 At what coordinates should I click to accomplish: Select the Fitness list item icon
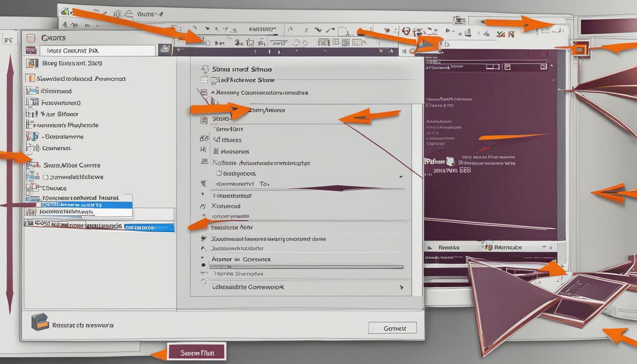pyautogui.click(x=203, y=139)
